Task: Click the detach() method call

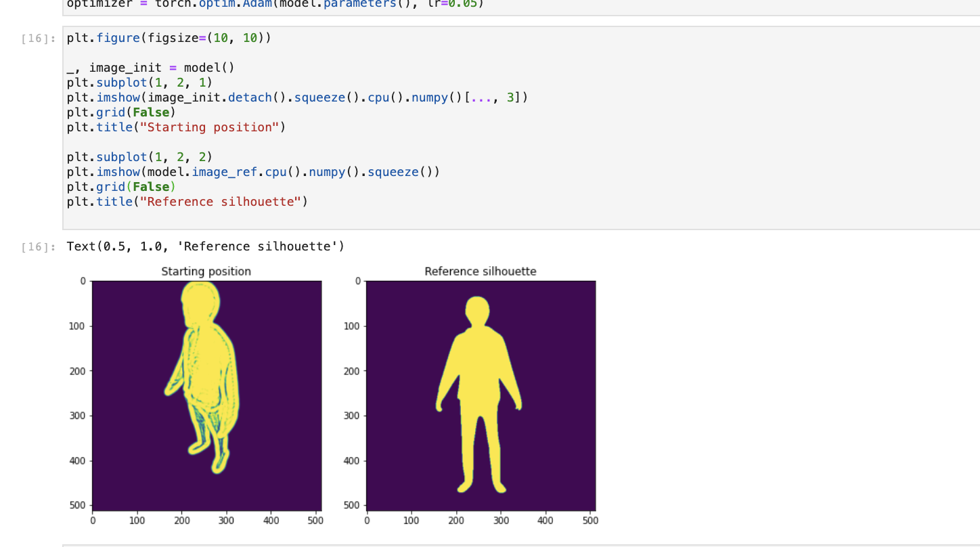Action: click(x=250, y=97)
